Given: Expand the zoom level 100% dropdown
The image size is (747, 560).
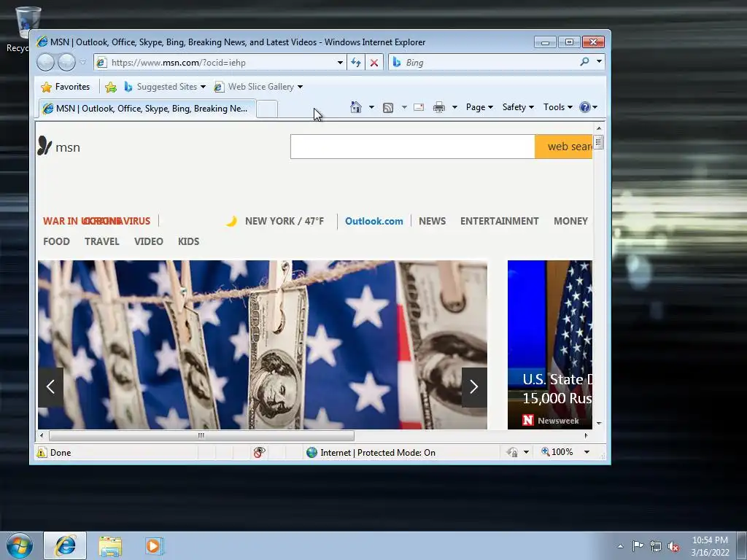Looking at the screenshot, I should (587, 452).
